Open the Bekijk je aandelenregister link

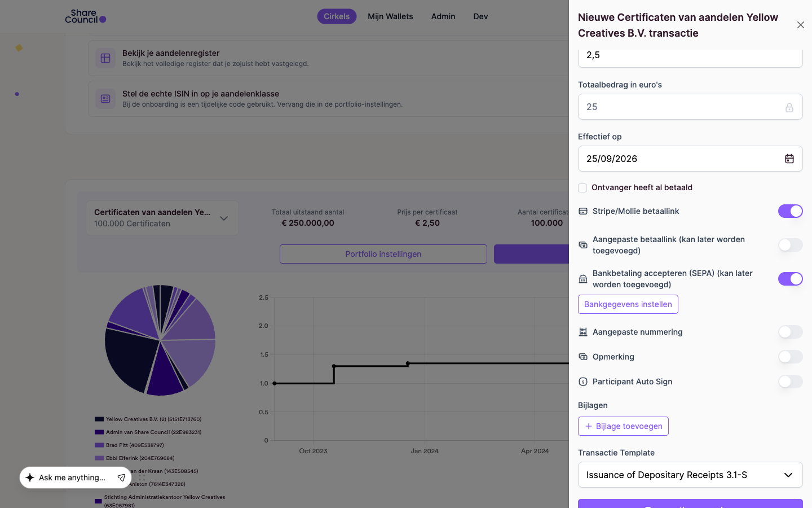(328, 58)
